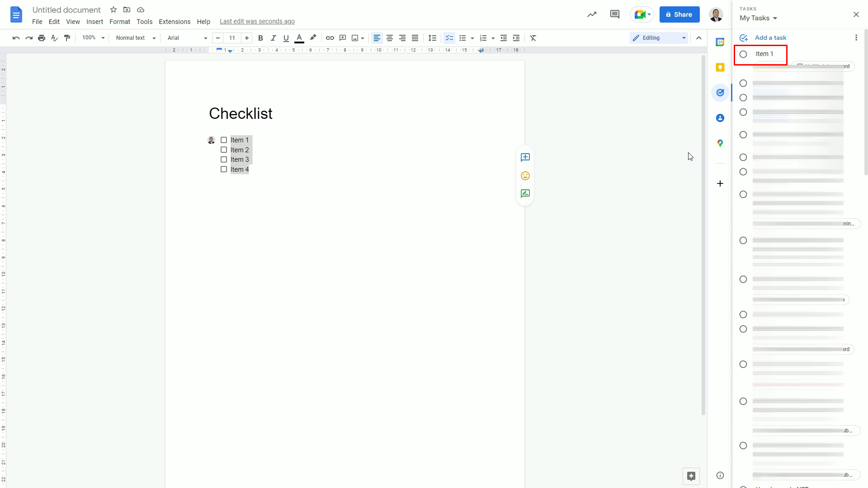This screenshot has height=488, width=868.
Task: Open Print from the toolbar
Action: click(x=41, y=38)
